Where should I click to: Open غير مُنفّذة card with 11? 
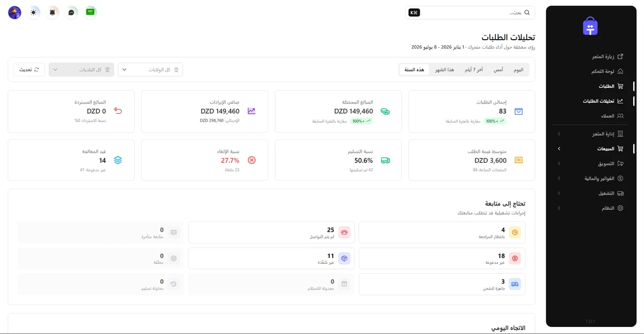pos(272,258)
